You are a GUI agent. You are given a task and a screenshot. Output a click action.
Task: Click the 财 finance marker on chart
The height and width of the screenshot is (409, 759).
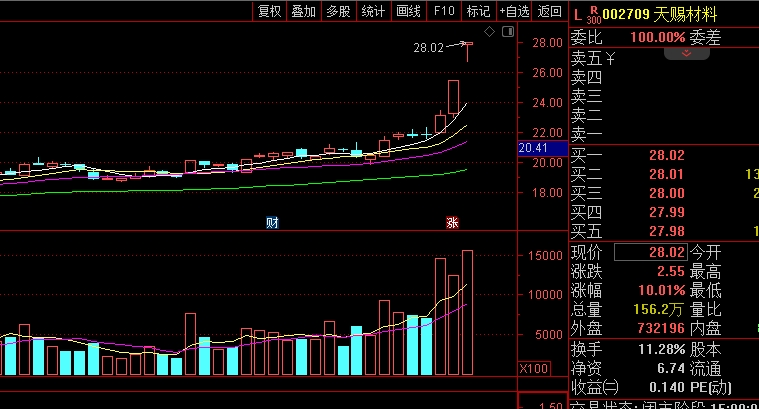click(273, 223)
